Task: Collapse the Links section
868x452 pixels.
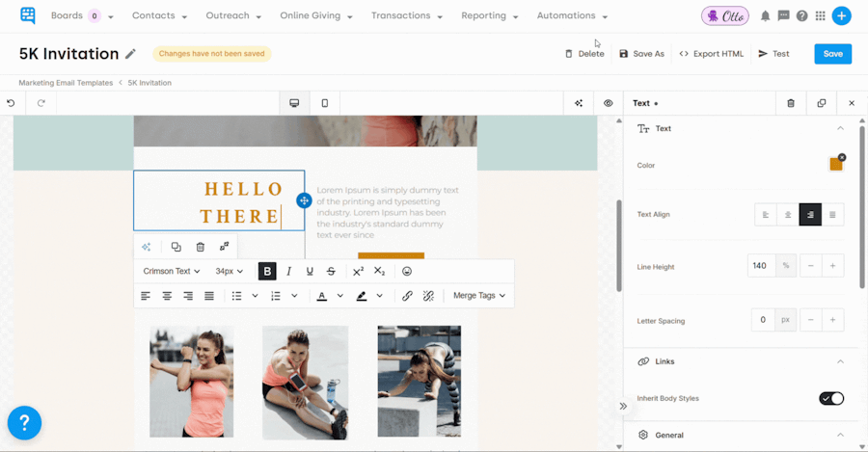Action: (x=840, y=361)
